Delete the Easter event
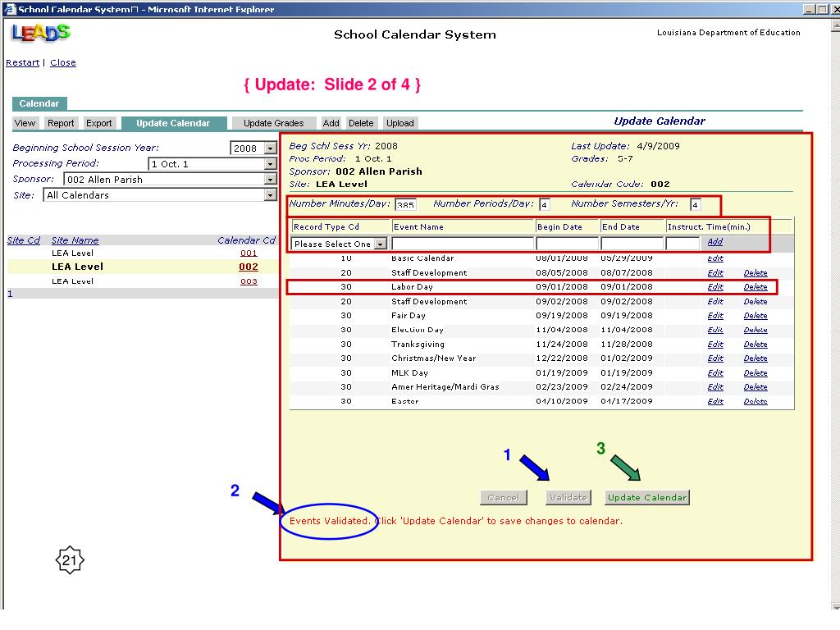This screenshot has width=840, height=630. (x=756, y=401)
